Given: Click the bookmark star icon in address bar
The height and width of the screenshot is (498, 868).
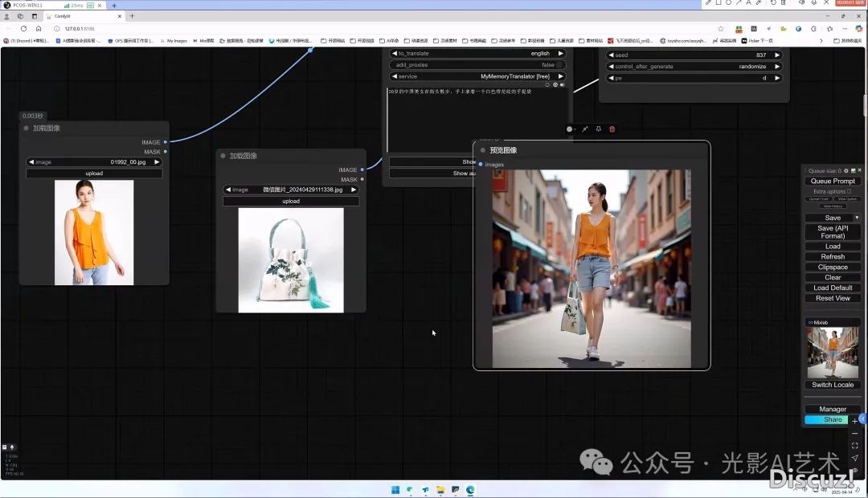Looking at the screenshot, I should tap(720, 28).
